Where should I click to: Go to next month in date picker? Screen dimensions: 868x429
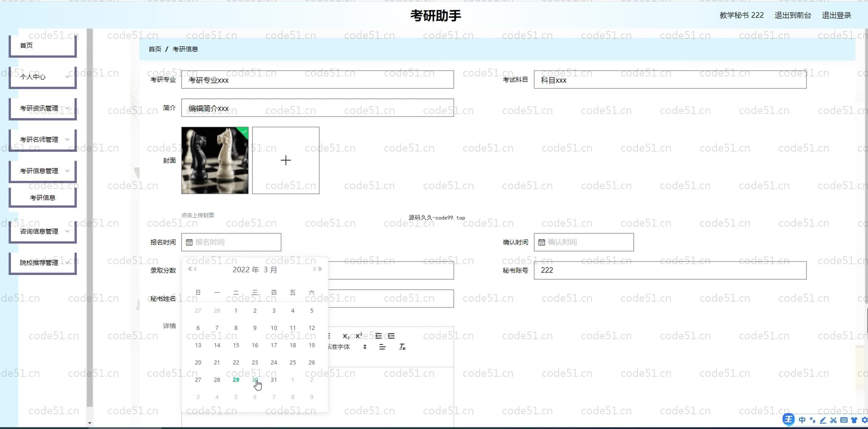pos(314,269)
